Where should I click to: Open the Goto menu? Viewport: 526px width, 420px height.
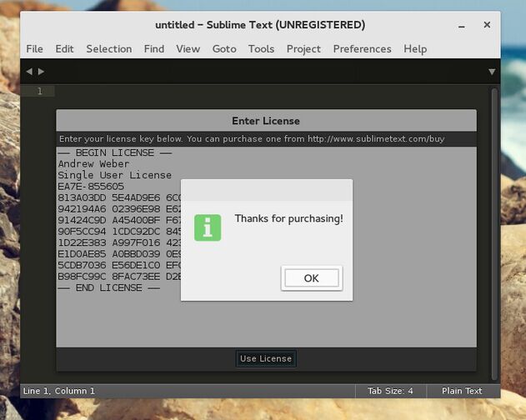pyautogui.click(x=224, y=49)
